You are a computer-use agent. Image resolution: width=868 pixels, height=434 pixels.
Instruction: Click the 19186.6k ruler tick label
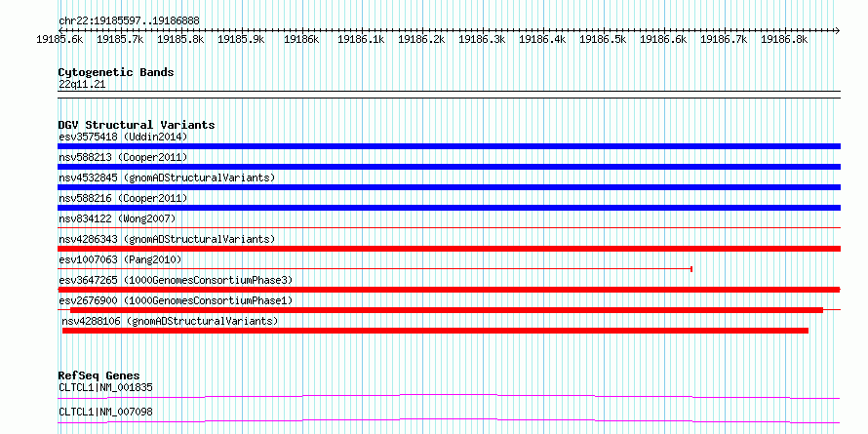pos(663,39)
